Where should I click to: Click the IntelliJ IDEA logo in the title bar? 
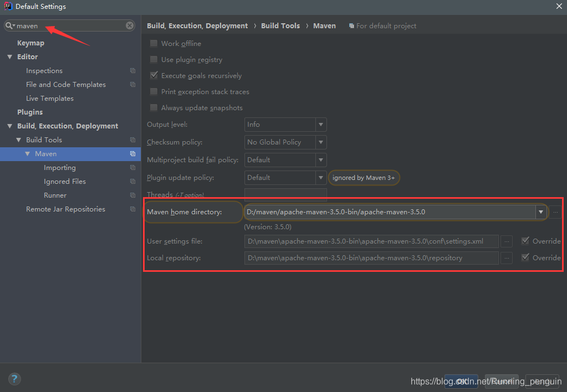click(8, 6)
